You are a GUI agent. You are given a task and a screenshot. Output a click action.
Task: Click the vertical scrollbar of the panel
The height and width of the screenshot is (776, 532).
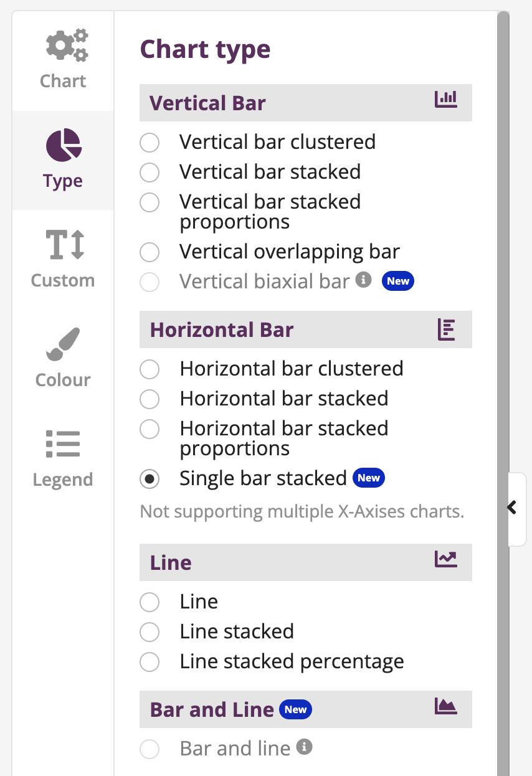point(503,394)
